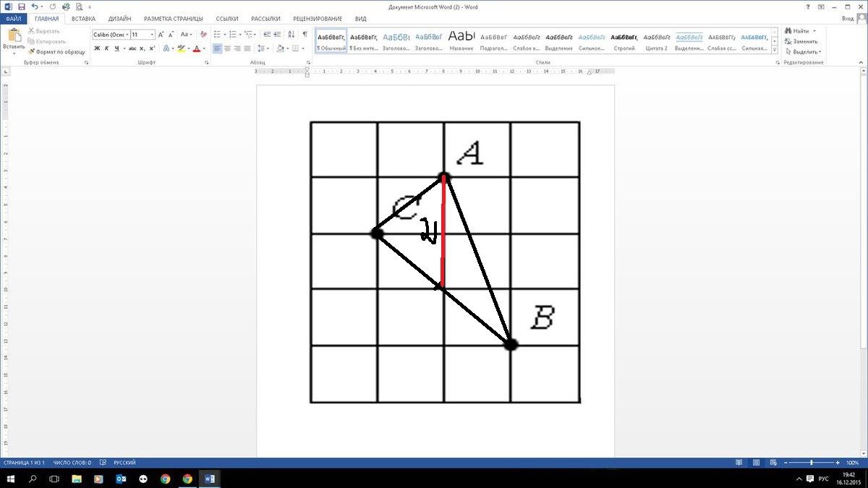Image resolution: width=868 pixels, height=488 pixels.
Task: Click the clear formatting eraser icon
Action: pyautogui.click(x=204, y=34)
